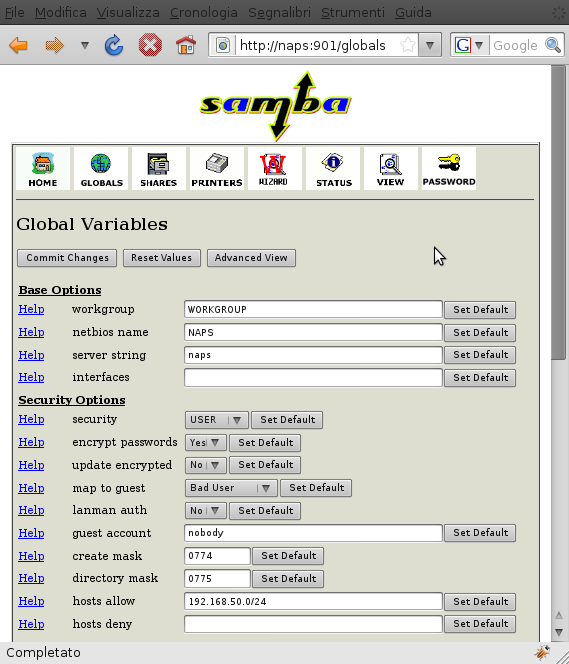569x664 pixels.
Task: Set Default for hosts deny
Action: point(480,624)
